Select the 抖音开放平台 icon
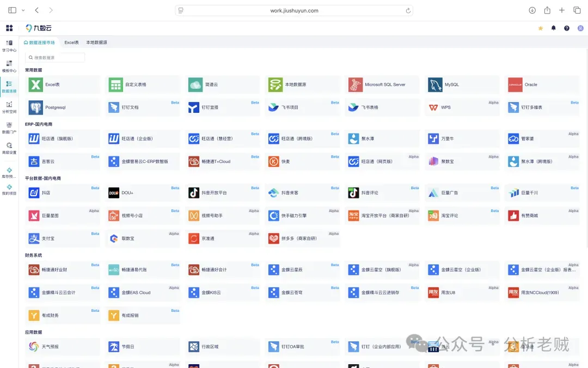This screenshot has height=368, width=588. [193, 192]
